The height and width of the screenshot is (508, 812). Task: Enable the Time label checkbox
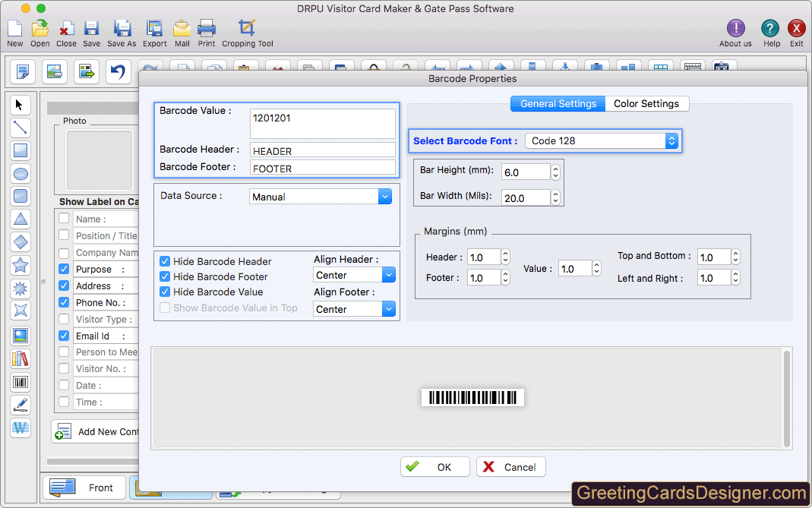click(64, 402)
